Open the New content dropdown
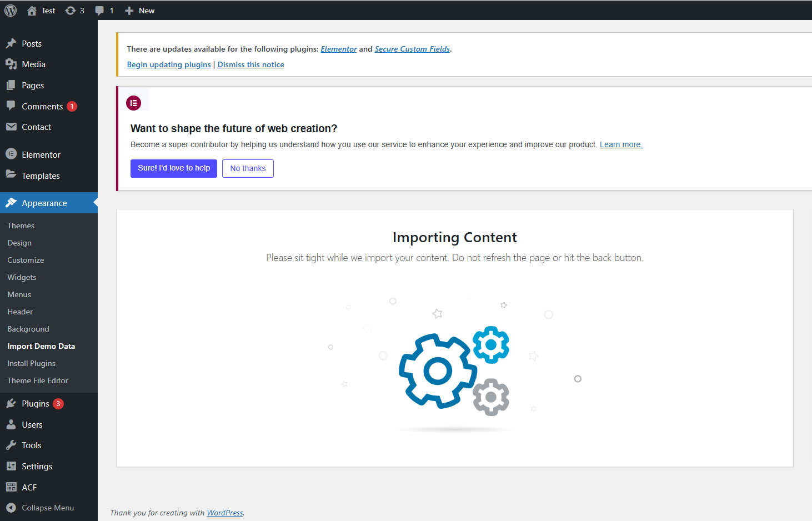This screenshot has width=812, height=521. [x=140, y=11]
